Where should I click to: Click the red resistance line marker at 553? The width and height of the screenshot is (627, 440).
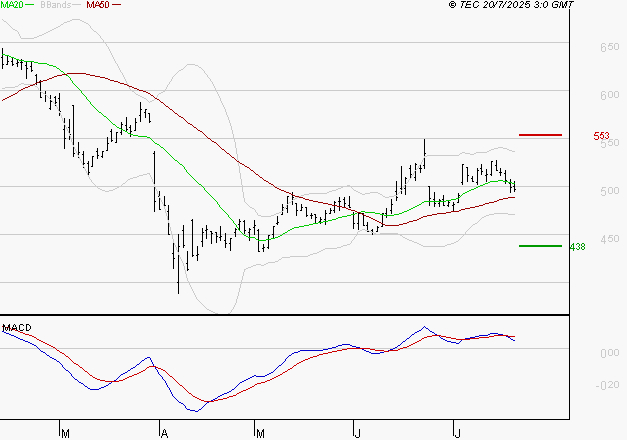(x=540, y=135)
